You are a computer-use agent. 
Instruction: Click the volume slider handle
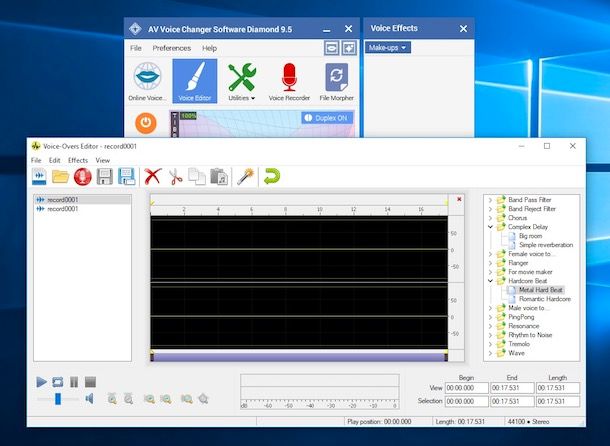click(58, 399)
